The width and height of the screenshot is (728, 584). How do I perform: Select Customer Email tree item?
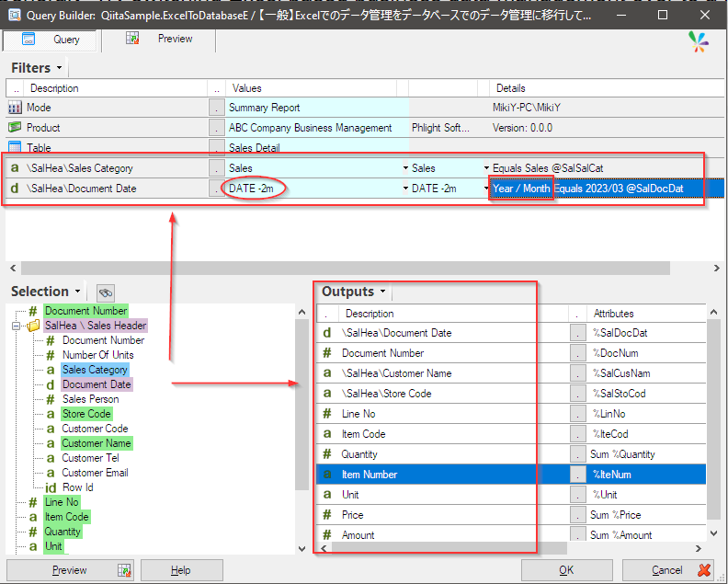point(95,473)
